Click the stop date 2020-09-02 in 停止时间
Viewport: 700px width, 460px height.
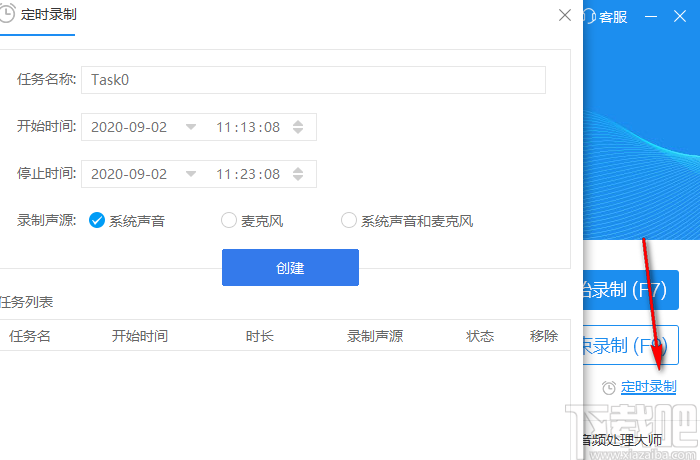pyautogui.click(x=129, y=174)
